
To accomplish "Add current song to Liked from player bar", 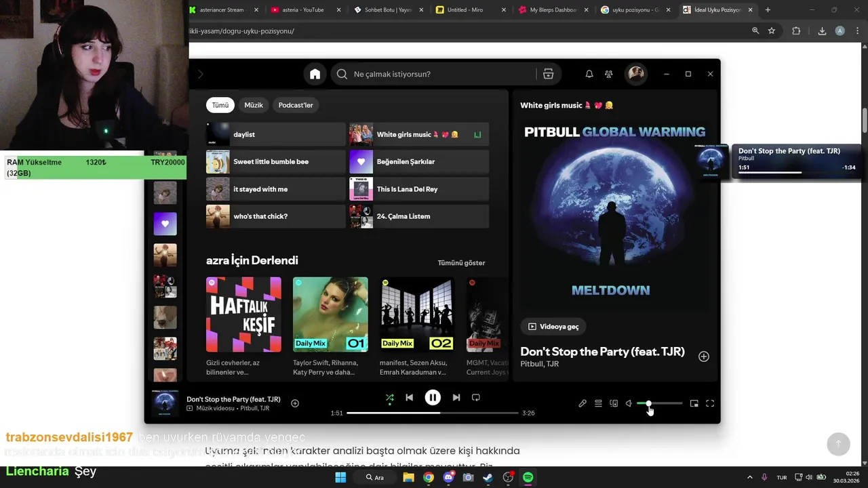I will (x=295, y=403).
